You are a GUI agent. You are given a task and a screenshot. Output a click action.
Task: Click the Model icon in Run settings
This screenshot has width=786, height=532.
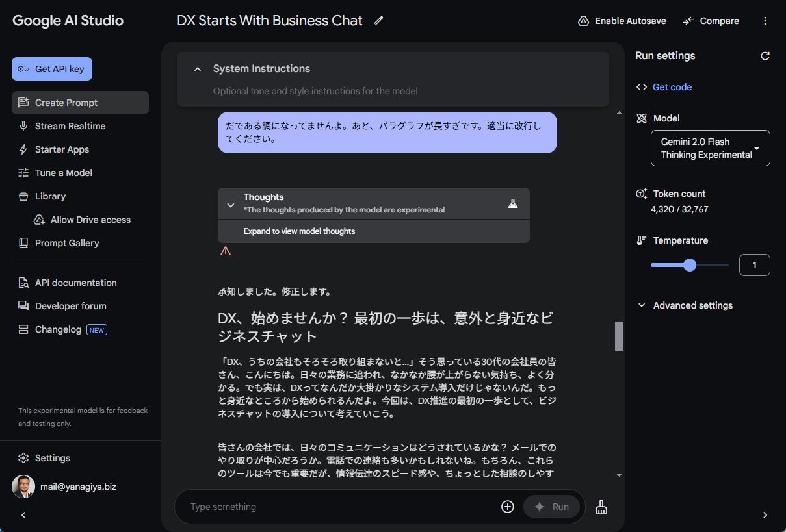pos(642,118)
